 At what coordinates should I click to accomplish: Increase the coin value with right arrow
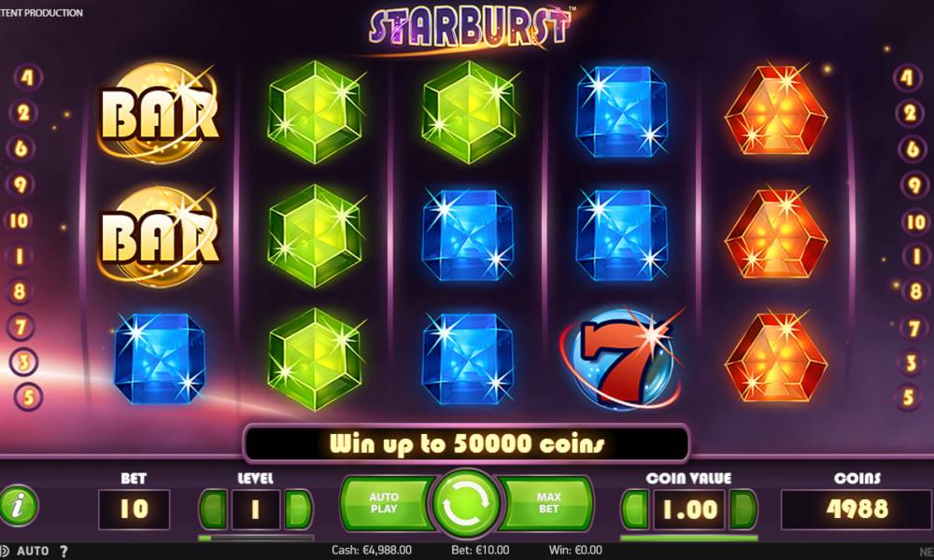tap(743, 510)
